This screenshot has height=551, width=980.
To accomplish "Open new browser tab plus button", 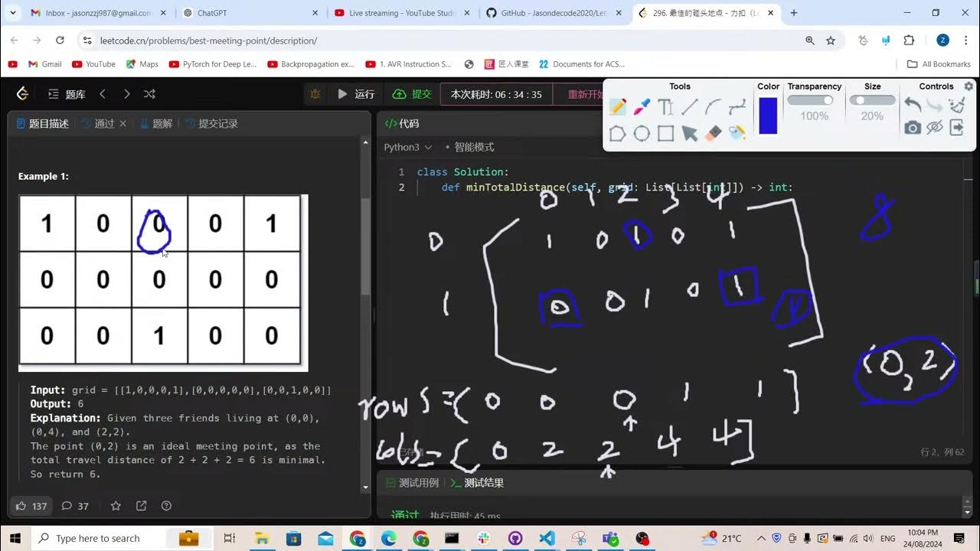I will coord(793,13).
